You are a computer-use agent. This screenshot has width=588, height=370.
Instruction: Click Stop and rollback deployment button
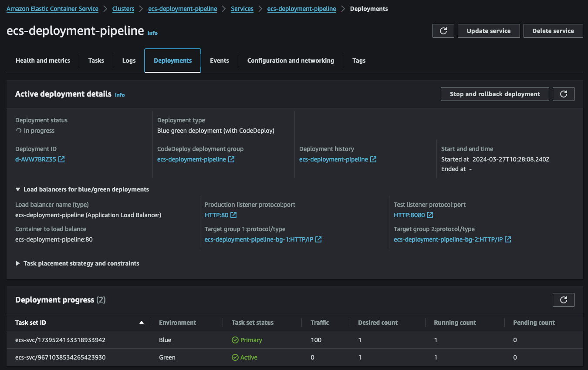pos(495,94)
